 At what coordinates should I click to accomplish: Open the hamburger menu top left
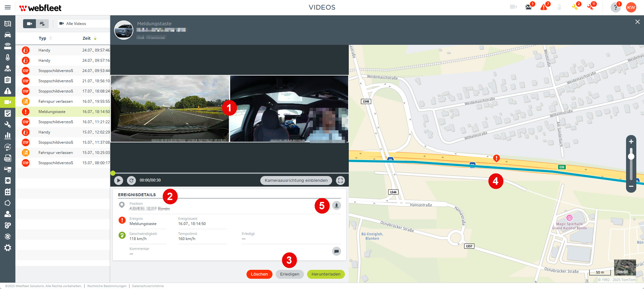coord(8,7)
